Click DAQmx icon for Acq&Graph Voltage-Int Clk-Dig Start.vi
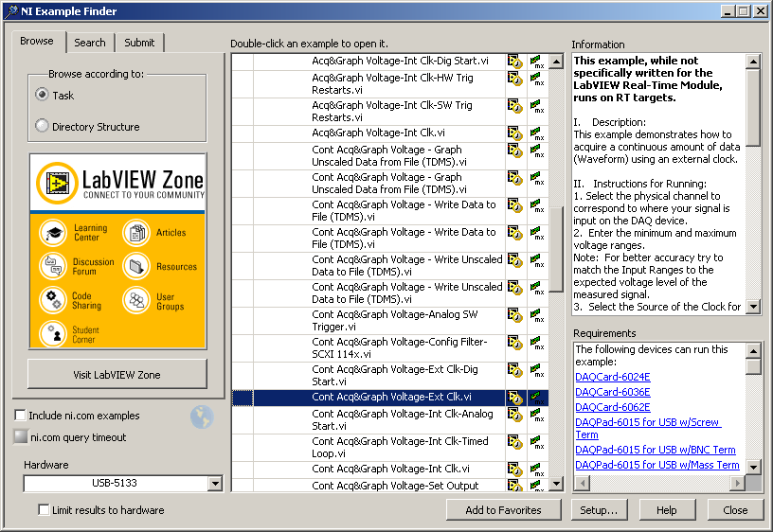The height and width of the screenshot is (532, 773). pyautogui.click(x=537, y=62)
